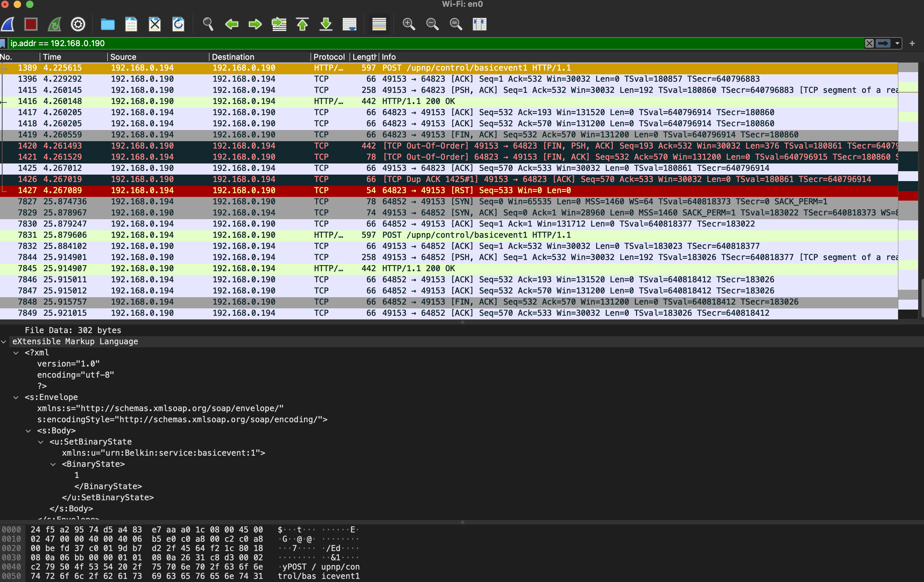
Task: Reload the capture file icon
Action: pos(178,24)
